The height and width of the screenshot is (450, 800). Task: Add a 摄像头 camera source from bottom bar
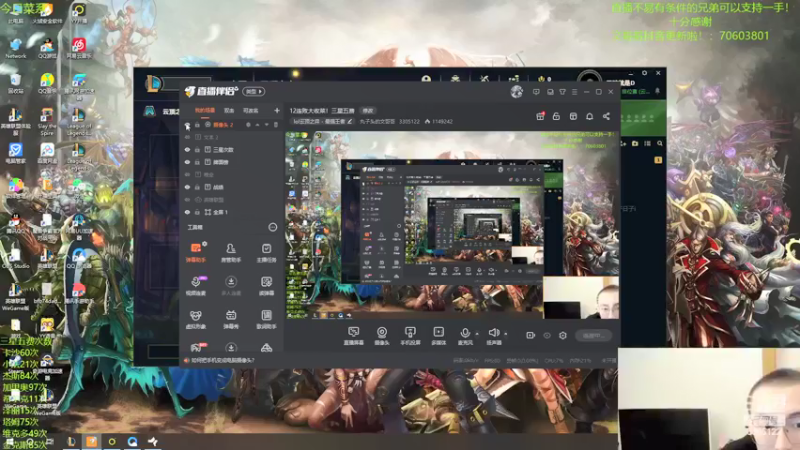point(382,336)
